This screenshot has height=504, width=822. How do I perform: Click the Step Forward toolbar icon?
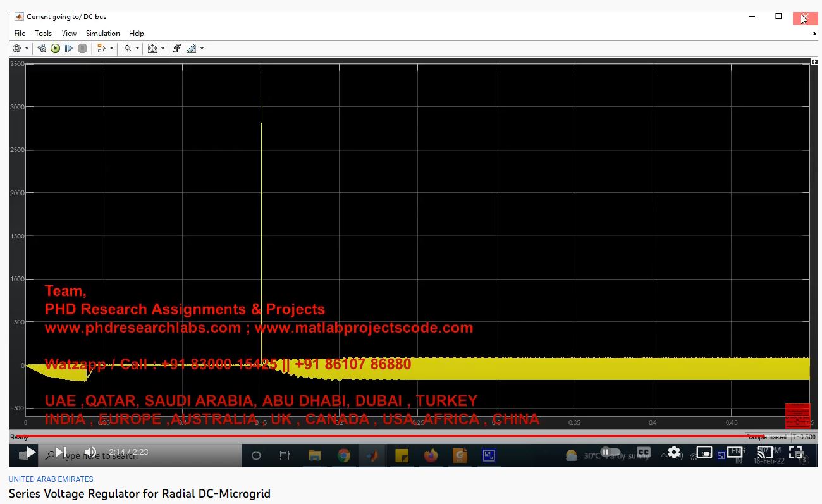(x=69, y=49)
